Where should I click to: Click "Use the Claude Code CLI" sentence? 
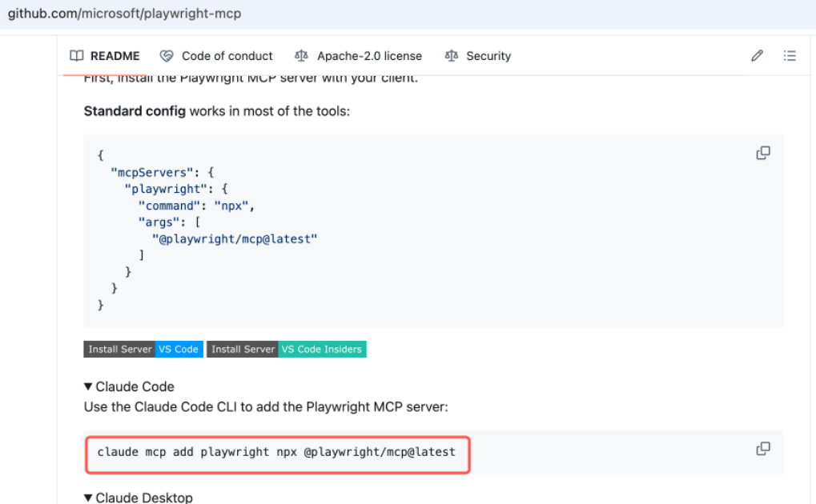(266, 406)
